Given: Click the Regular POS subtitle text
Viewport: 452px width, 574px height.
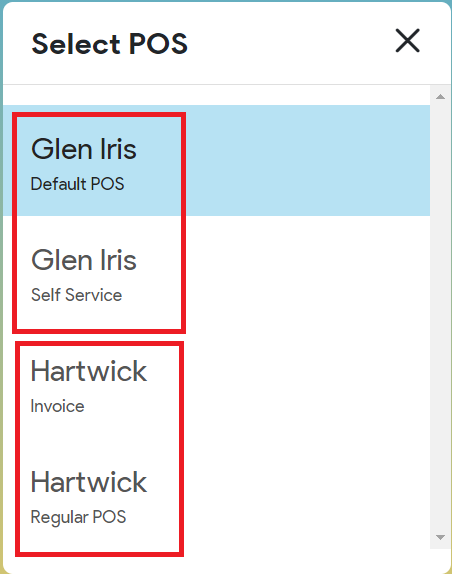Looking at the screenshot, I should pyautogui.click(x=78, y=517).
